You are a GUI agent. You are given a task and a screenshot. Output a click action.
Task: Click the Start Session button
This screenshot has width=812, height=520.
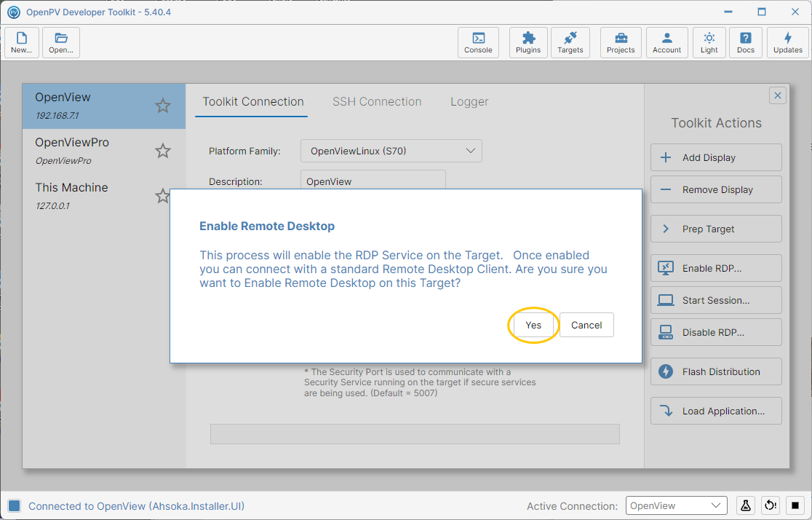716,300
